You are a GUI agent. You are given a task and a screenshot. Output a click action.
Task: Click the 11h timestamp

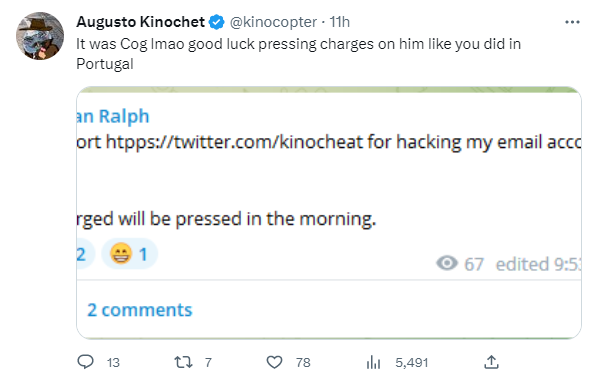click(339, 22)
